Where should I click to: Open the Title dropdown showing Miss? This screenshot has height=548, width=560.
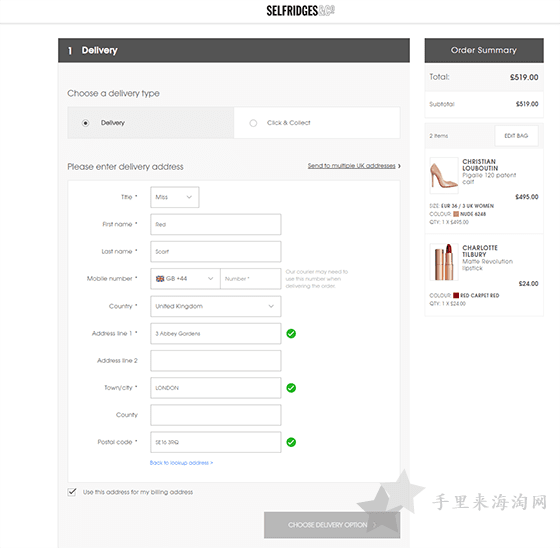click(x=175, y=197)
